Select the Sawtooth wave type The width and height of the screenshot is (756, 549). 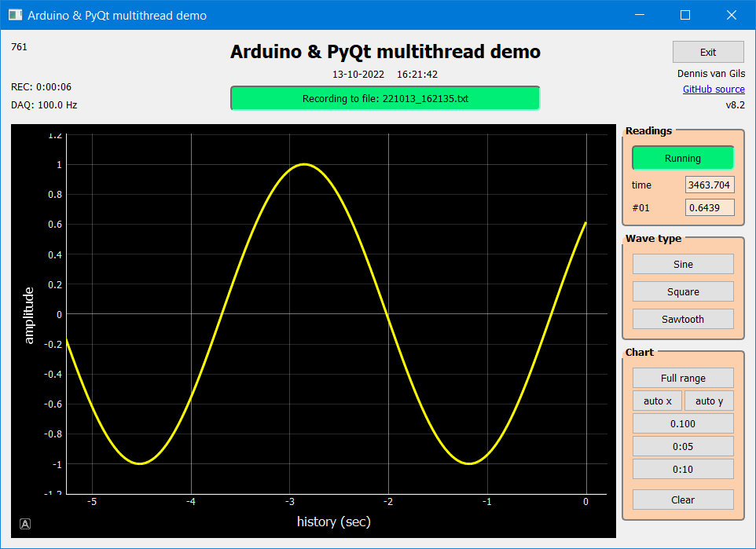(x=683, y=319)
